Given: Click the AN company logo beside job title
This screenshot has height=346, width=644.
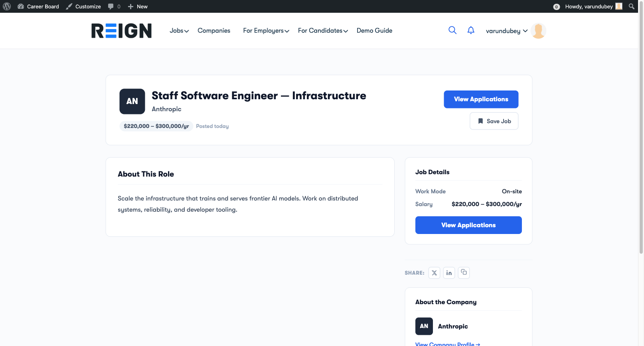Looking at the screenshot, I should [132, 101].
